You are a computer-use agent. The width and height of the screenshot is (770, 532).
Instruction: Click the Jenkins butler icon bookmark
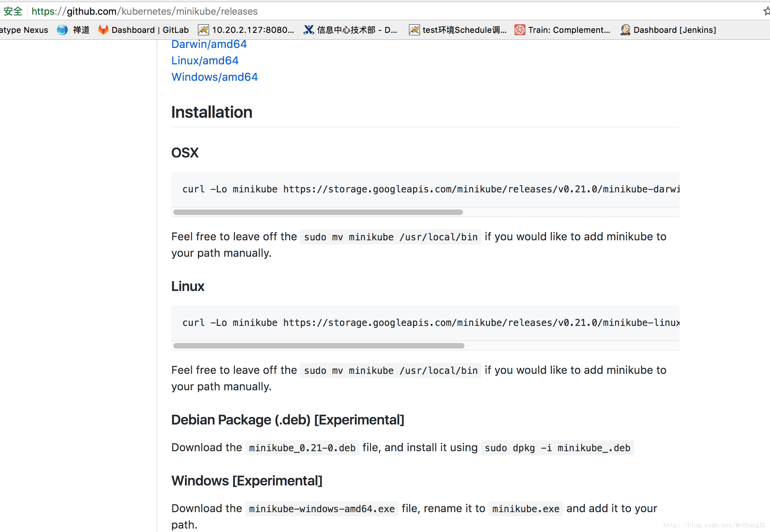point(625,30)
